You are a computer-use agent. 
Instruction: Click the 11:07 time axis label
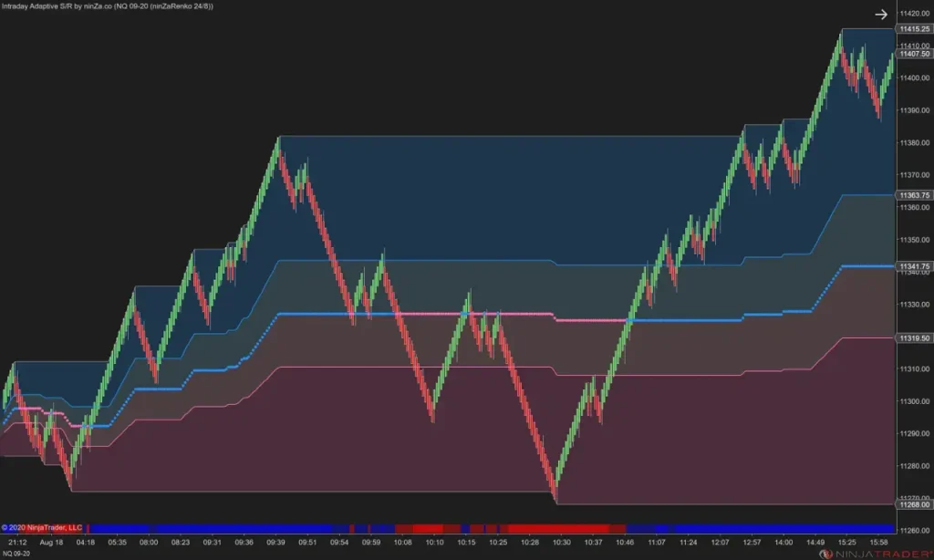(x=657, y=542)
